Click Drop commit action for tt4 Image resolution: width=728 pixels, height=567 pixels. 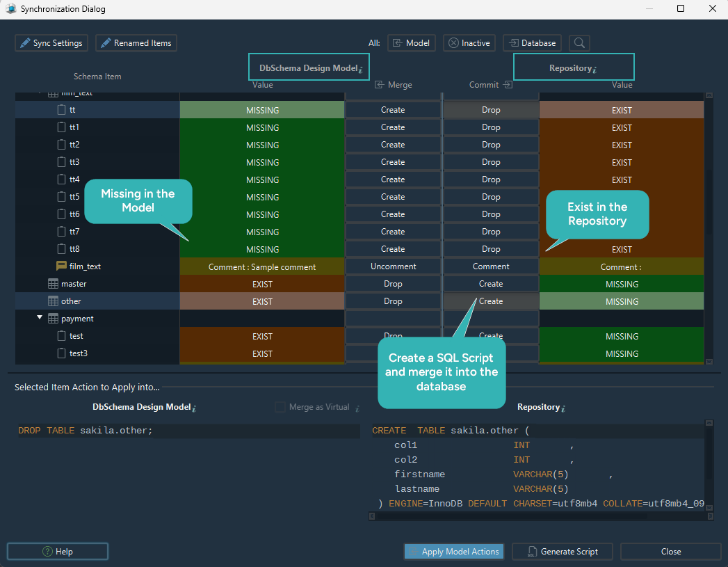click(491, 179)
